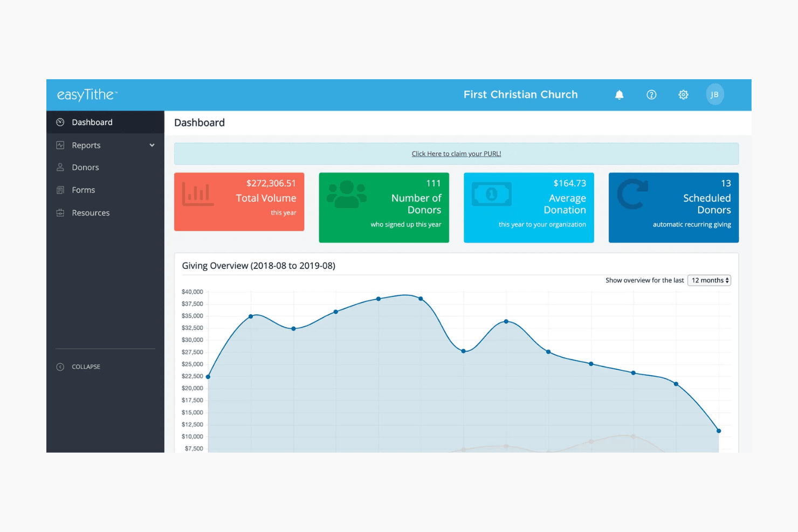The width and height of the screenshot is (798, 532).
Task: Select Resources in the sidebar
Action: [105, 213]
